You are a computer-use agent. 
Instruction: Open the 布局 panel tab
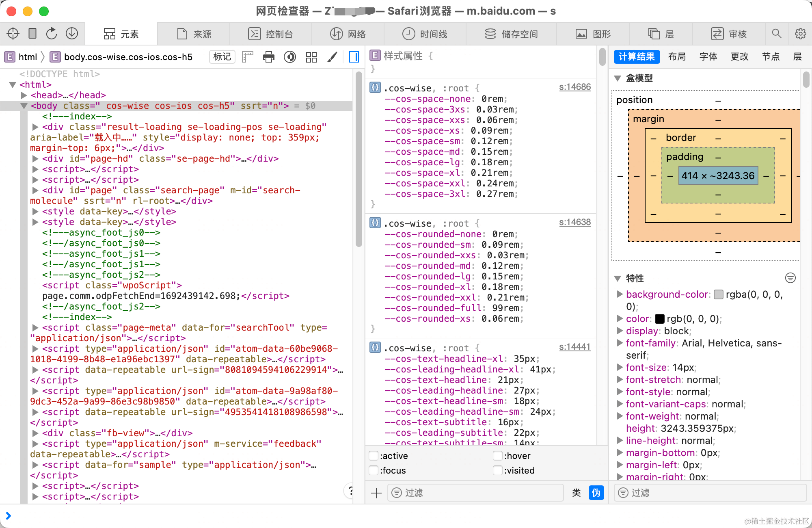click(x=676, y=57)
